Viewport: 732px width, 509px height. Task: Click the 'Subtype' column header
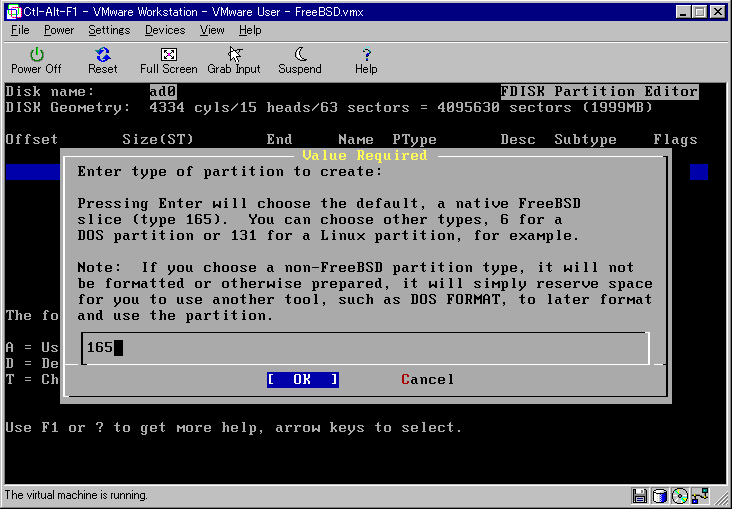click(x=585, y=140)
